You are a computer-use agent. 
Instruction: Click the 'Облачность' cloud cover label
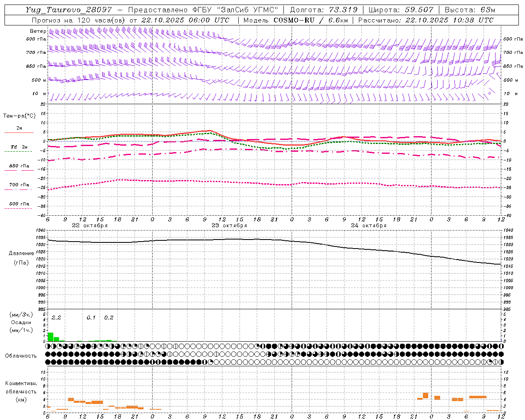pyautogui.click(x=21, y=356)
